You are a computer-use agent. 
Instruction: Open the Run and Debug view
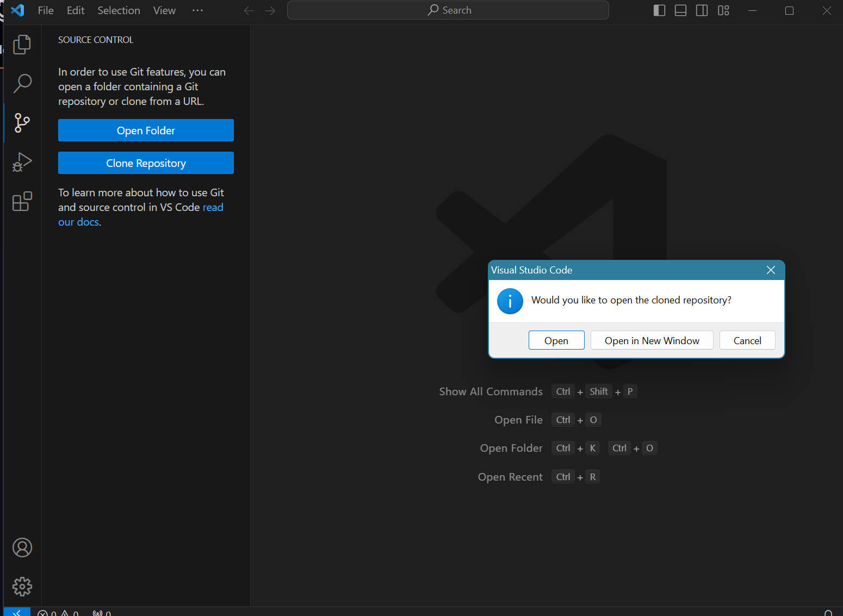click(22, 162)
